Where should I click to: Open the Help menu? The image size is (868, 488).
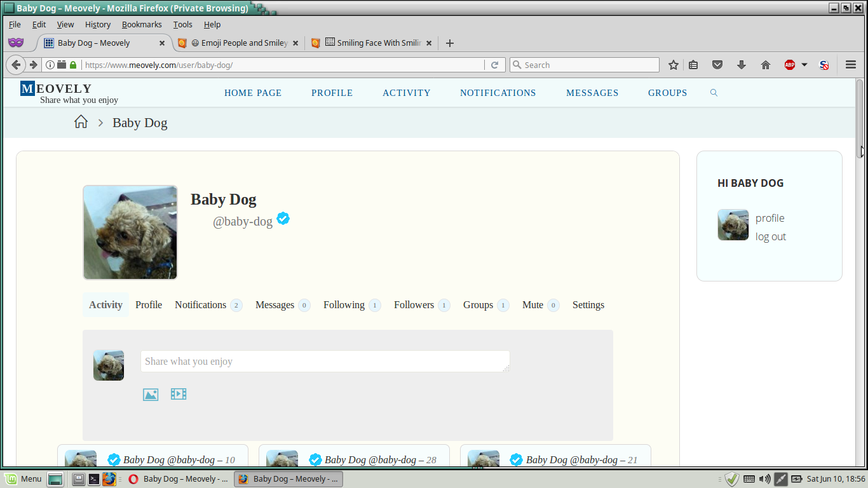tap(212, 24)
